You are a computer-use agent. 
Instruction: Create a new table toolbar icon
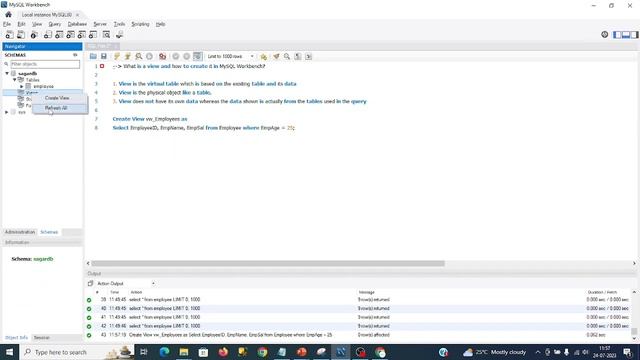(x=59, y=35)
